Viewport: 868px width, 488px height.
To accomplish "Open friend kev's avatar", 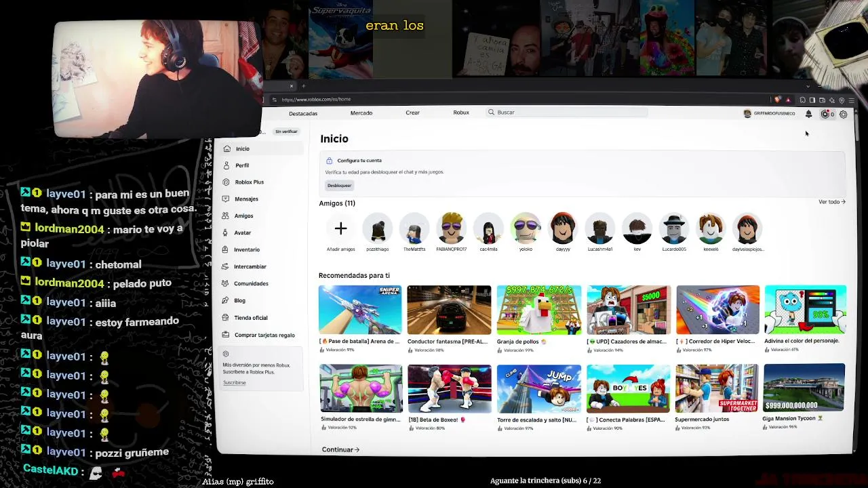I will (x=637, y=229).
